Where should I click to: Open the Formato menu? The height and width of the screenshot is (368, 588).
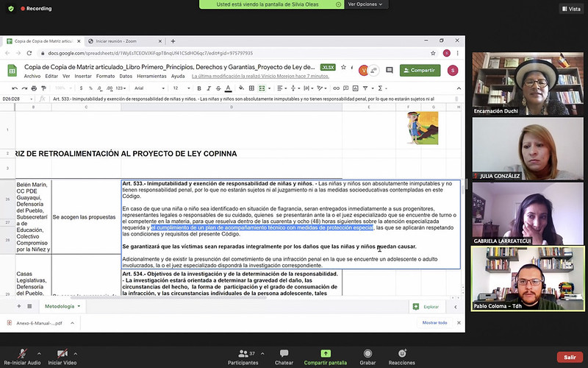pos(105,77)
